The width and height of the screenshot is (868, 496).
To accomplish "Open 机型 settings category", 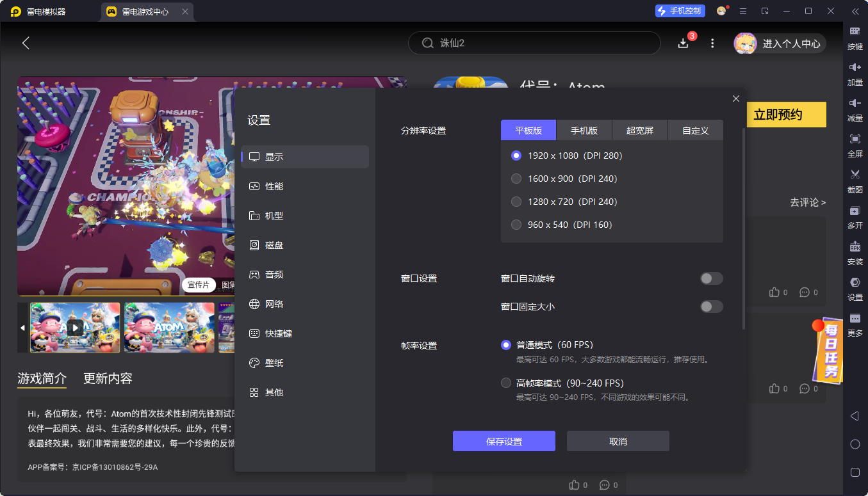I will (x=305, y=216).
